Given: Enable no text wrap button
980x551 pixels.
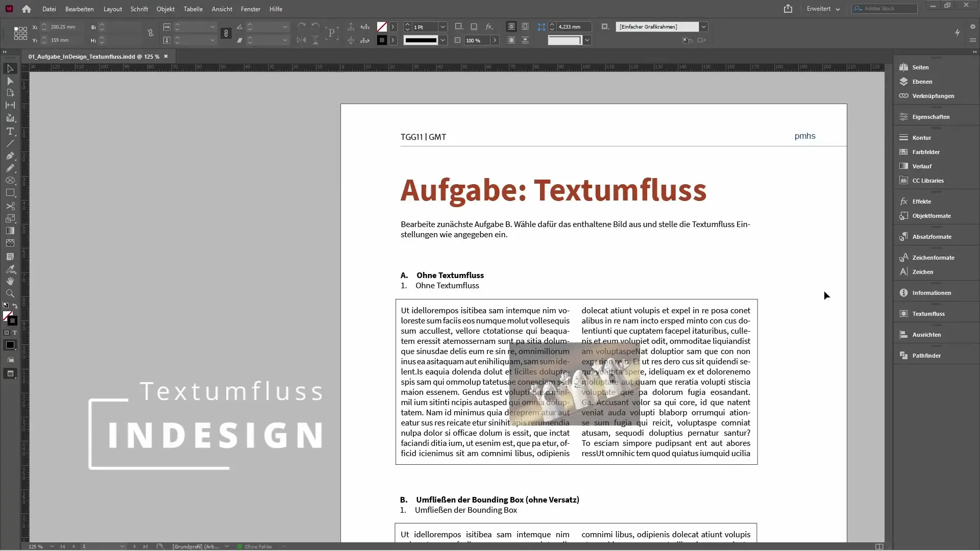Looking at the screenshot, I should [x=511, y=27].
